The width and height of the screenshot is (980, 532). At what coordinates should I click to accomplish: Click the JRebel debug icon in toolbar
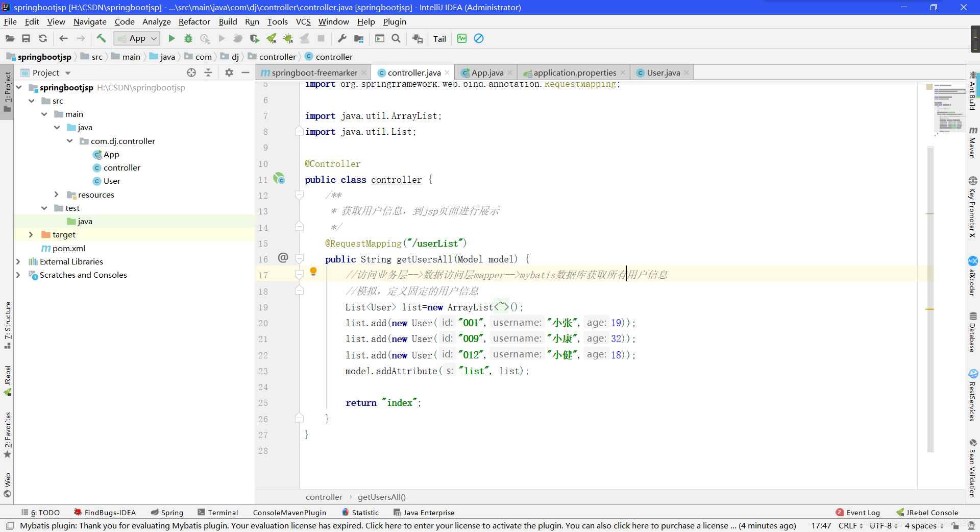(288, 38)
